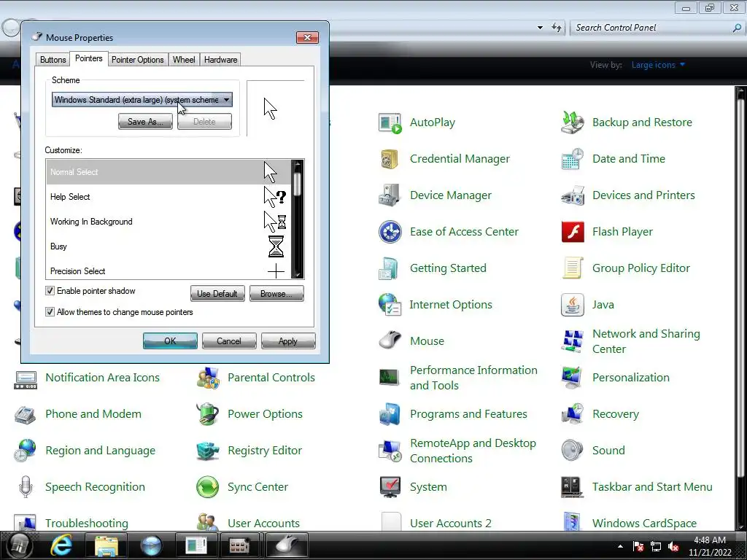Click the Use Default button

tap(217, 294)
